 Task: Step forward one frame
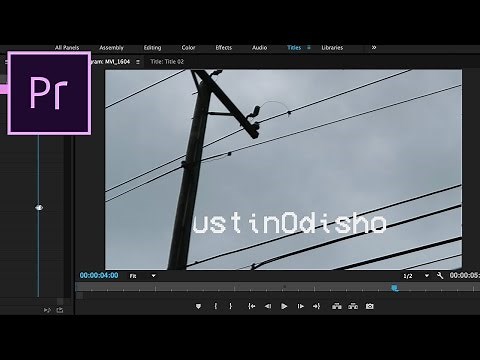(x=300, y=306)
